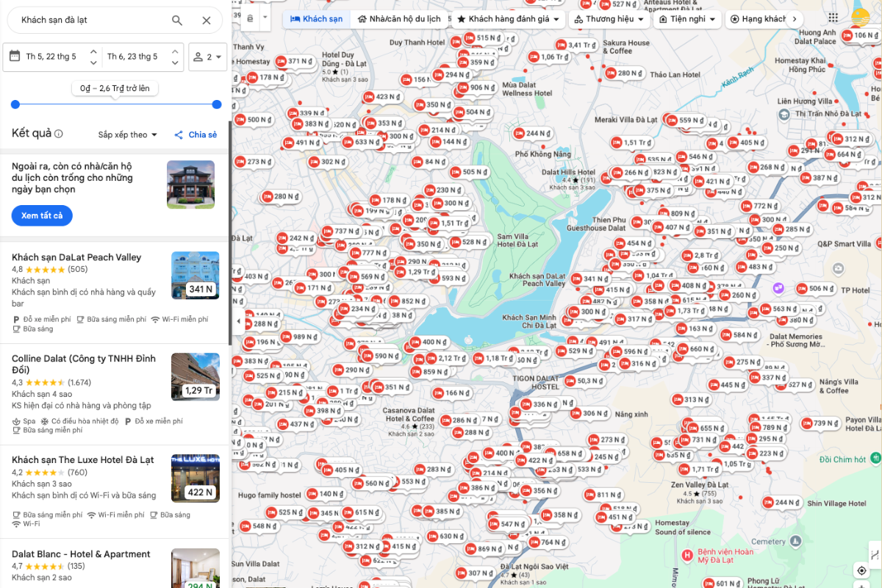Open Colline Dalat listing title
The image size is (882, 588).
point(84,364)
